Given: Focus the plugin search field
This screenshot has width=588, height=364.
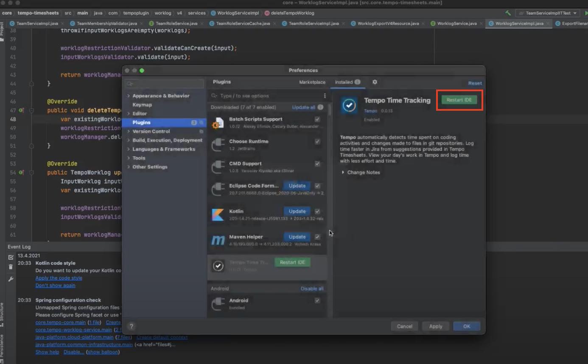Looking at the screenshot, I should tap(266, 96).
